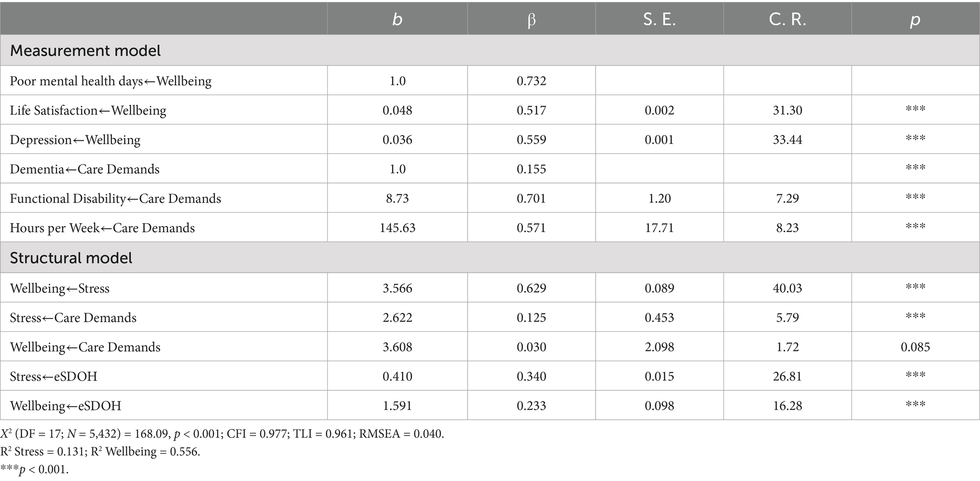Click the "p" column header
The height and width of the screenshot is (481, 980).
click(x=915, y=19)
